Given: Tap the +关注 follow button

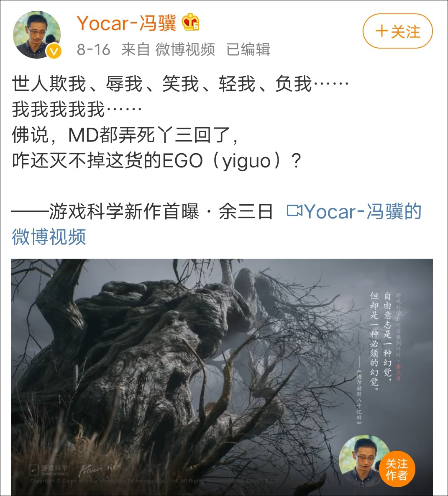Looking at the screenshot, I should click(x=397, y=31).
